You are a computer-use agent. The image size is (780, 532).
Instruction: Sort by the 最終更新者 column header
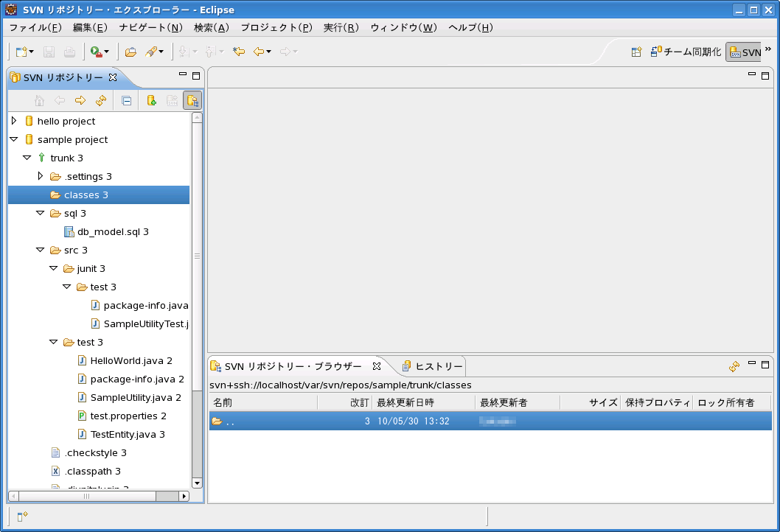[x=518, y=402]
